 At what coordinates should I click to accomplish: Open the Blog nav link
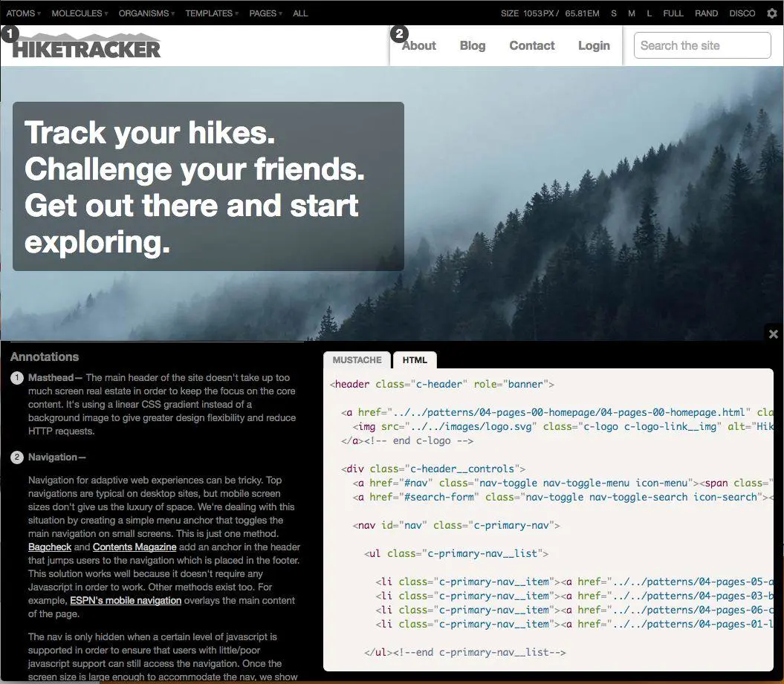[473, 45]
